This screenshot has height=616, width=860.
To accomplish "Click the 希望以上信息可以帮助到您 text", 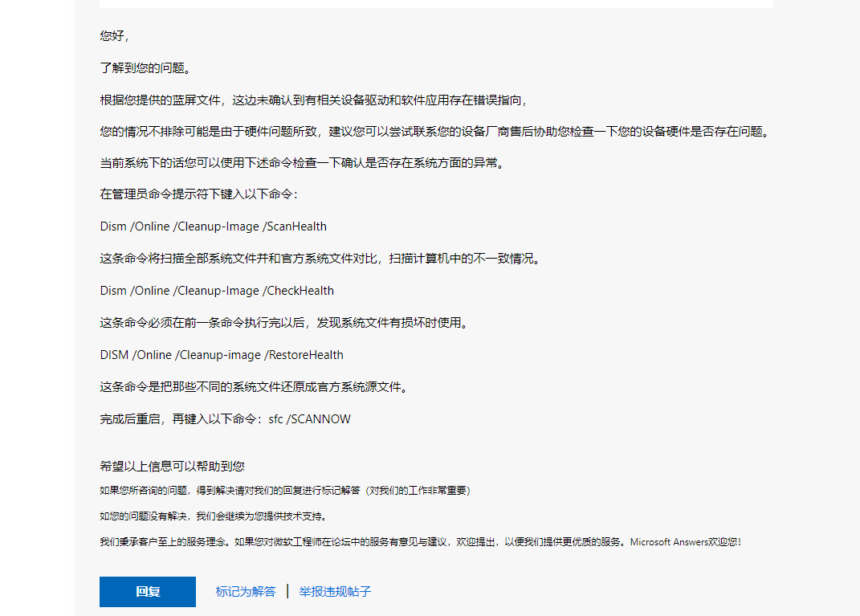I will pyautogui.click(x=172, y=466).
